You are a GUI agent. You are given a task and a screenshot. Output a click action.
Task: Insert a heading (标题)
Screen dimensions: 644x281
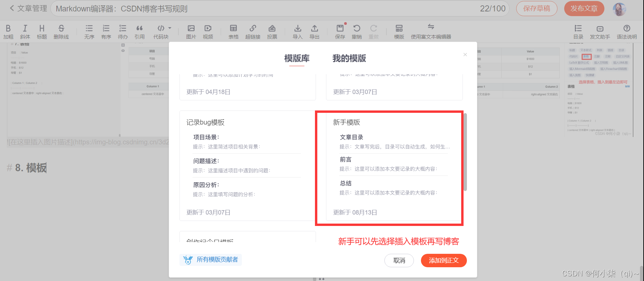click(42, 32)
